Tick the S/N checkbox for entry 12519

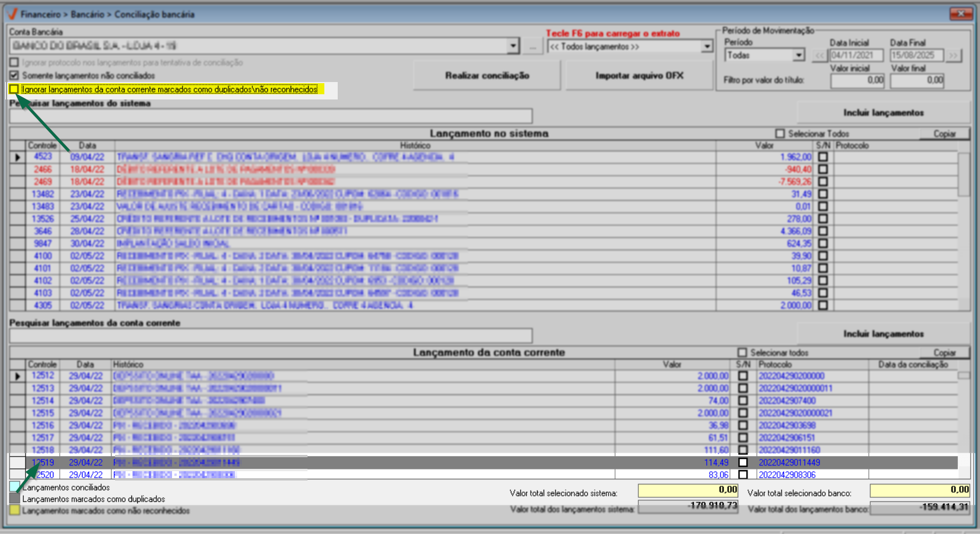[743, 462]
